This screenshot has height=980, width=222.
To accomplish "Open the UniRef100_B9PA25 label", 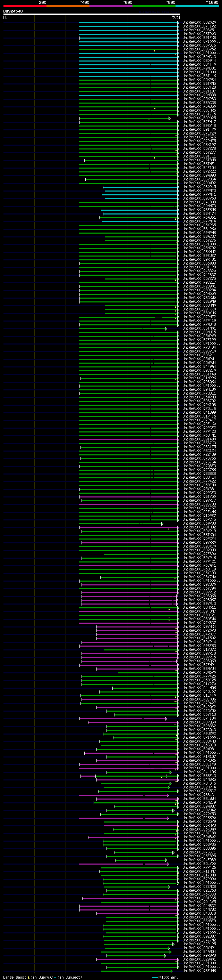I will click(x=199, y=118).
